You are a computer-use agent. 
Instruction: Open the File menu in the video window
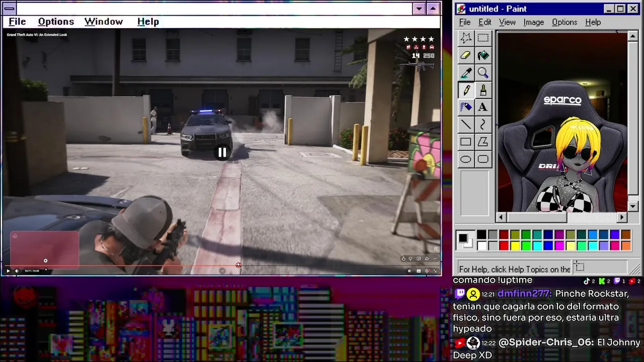17,22
